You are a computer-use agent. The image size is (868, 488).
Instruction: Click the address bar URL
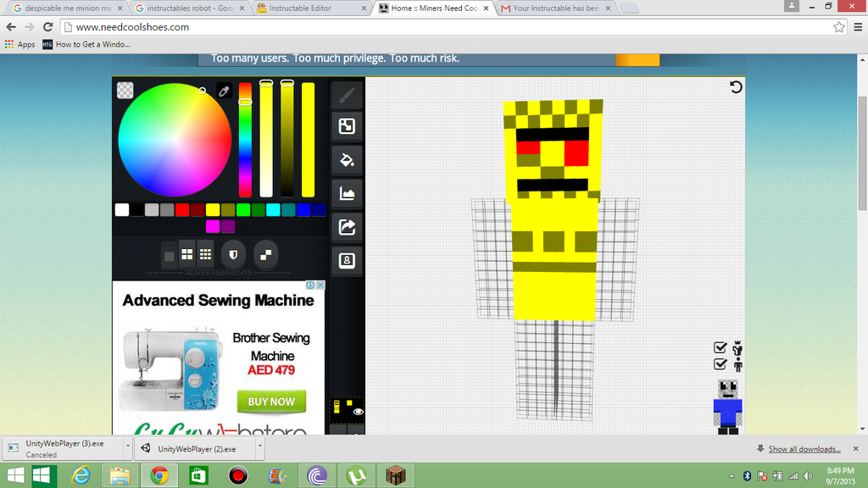click(132, 27)
